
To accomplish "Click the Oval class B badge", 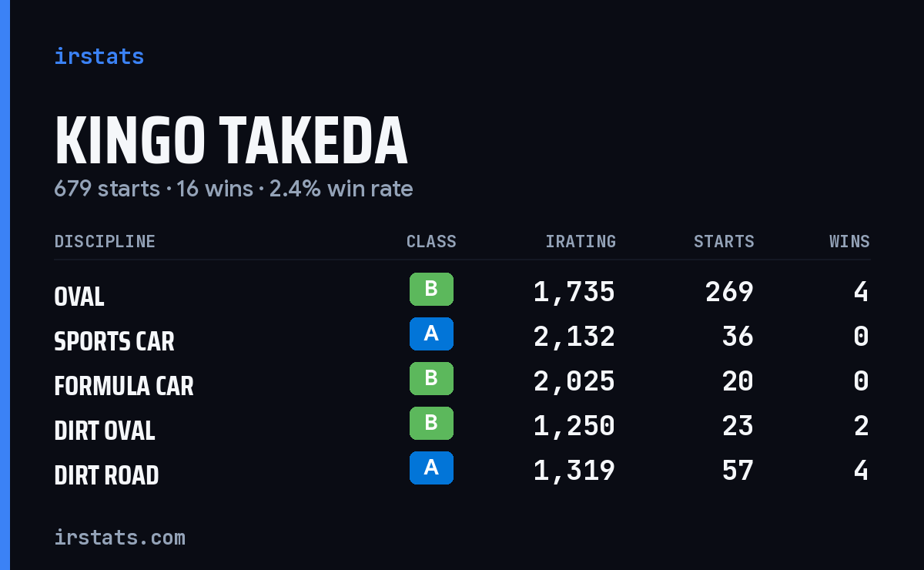I will click(x=431, y=290).
